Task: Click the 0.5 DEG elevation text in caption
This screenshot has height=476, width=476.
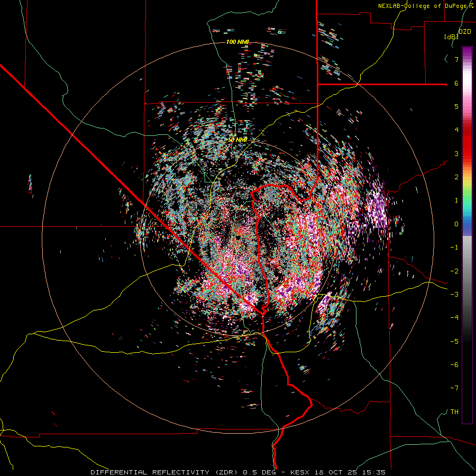Action: coord(259,472)
